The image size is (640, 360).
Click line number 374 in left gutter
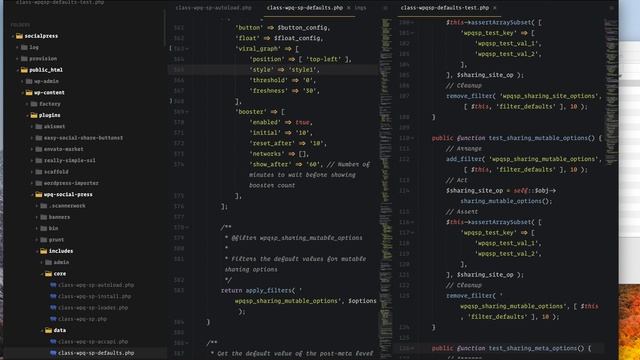click(179, 164)
